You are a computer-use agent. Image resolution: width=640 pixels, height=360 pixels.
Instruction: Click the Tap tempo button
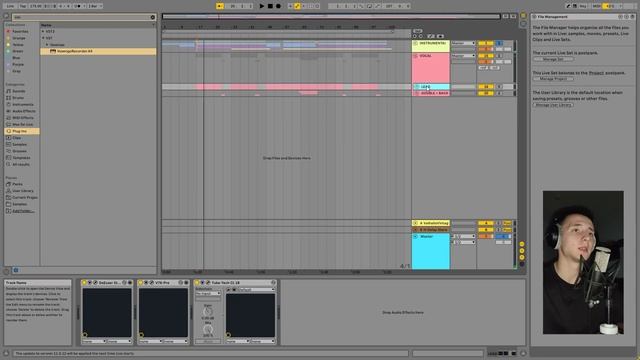pos(23,6)
